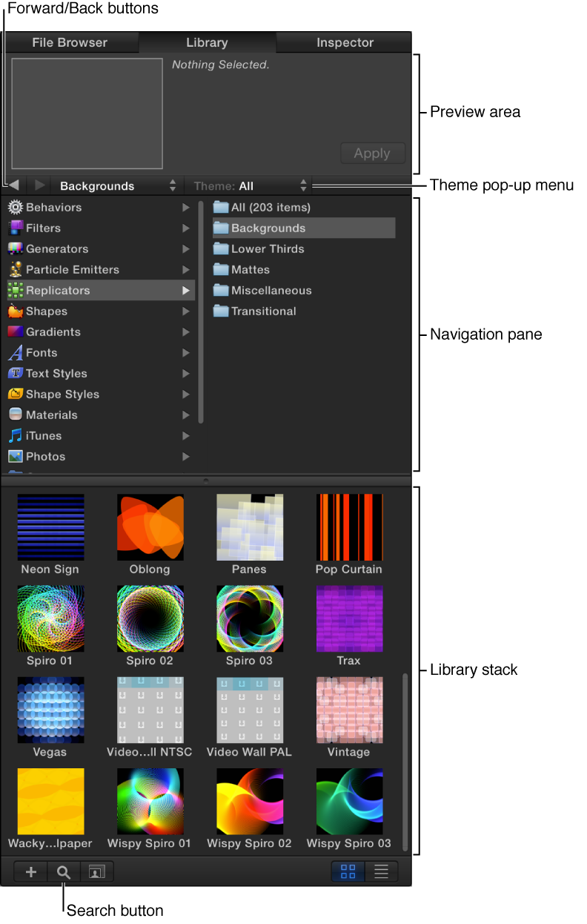Screen dimensions: 587x924
Task: Click the Generators category icon
Action: [15, 249]
